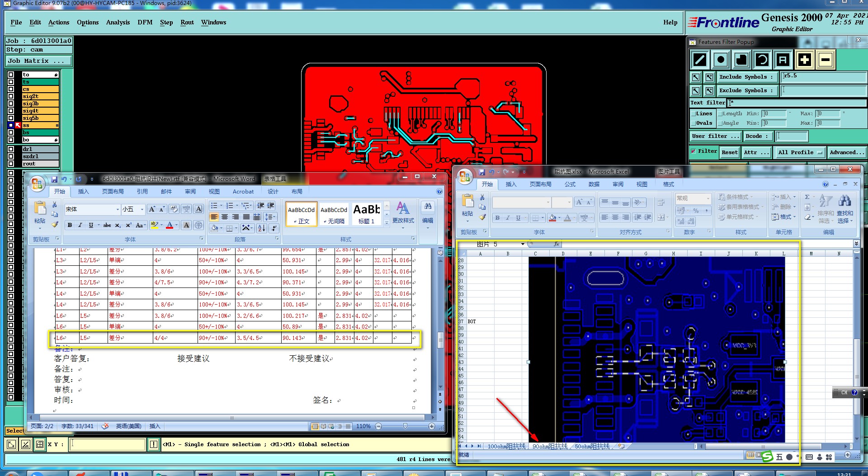This screenshot has height=476, width=868.
Task: Grow font size icon in Word
Action: tap(152, 209)
